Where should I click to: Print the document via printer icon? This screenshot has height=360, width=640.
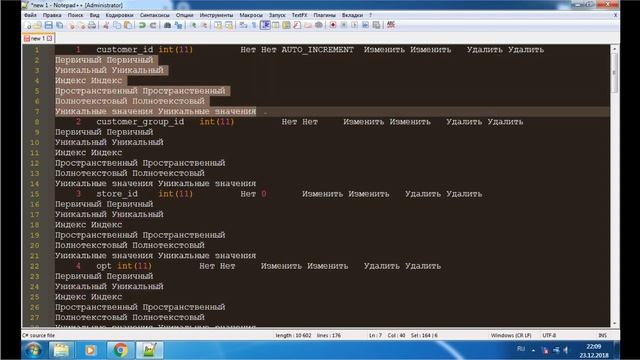92,25
